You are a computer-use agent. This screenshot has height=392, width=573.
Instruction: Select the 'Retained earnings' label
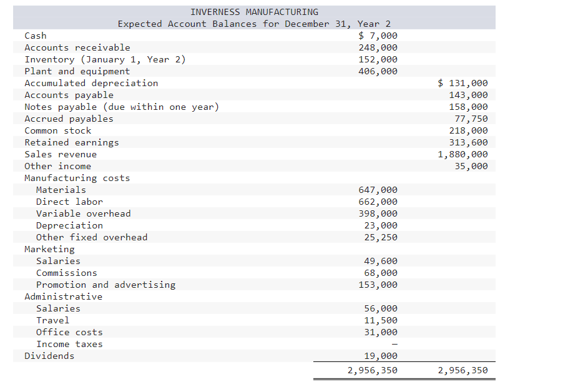point(72,142)
